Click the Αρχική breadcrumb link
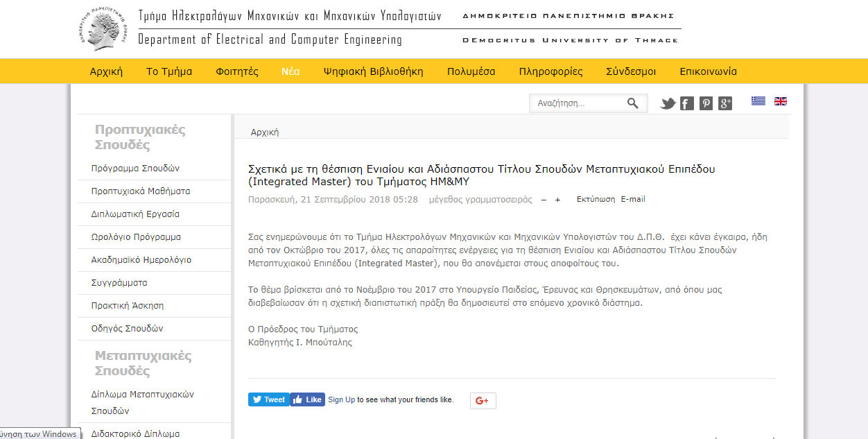868x439 pixels. click(265, 132)
